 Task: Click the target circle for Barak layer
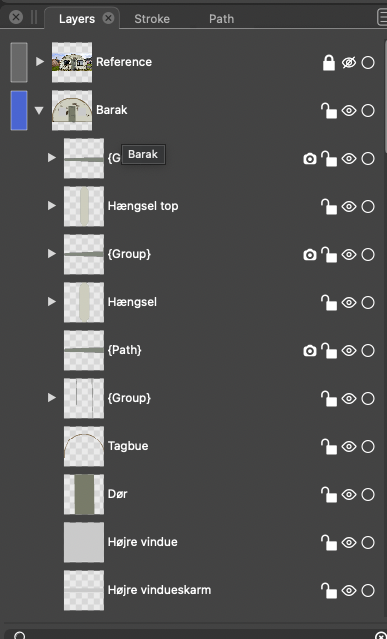(x=368, y=110)
